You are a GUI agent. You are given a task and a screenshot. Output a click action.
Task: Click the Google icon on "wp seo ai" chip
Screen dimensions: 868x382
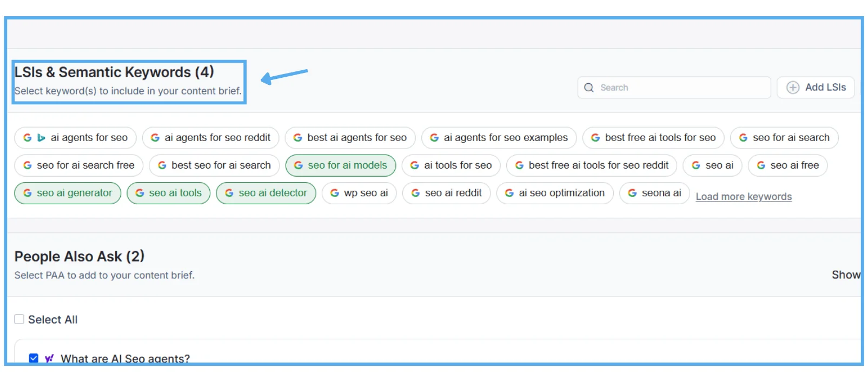pyautogui.click(x=334, y=193)
